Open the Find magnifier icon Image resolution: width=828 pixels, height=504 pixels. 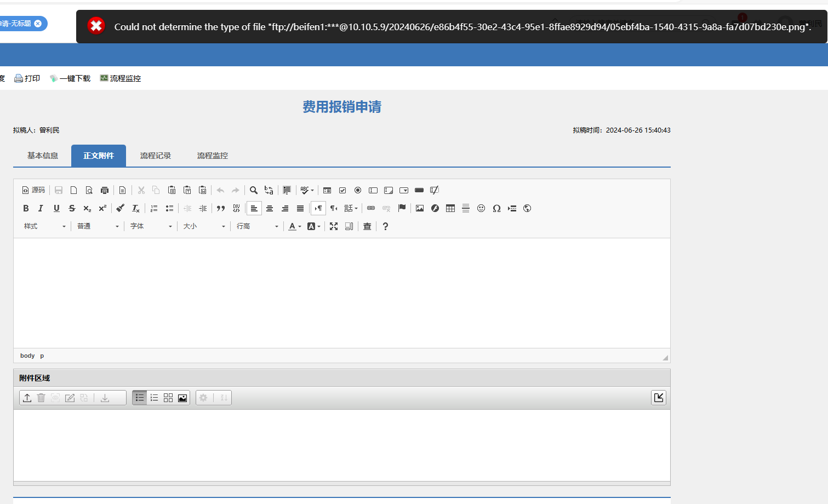(254, 190)
